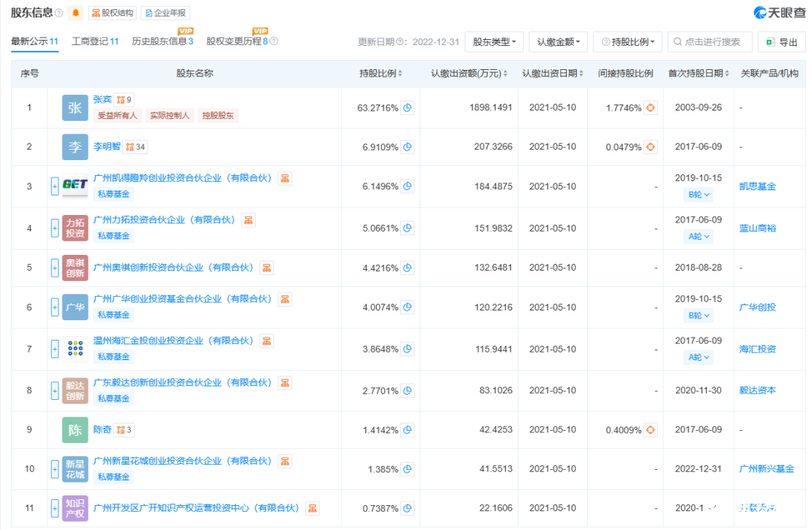This screenshot has height=530, width=812.
Task: Click equity structure icon beside 李明智
Action: [x=135, y=147]
